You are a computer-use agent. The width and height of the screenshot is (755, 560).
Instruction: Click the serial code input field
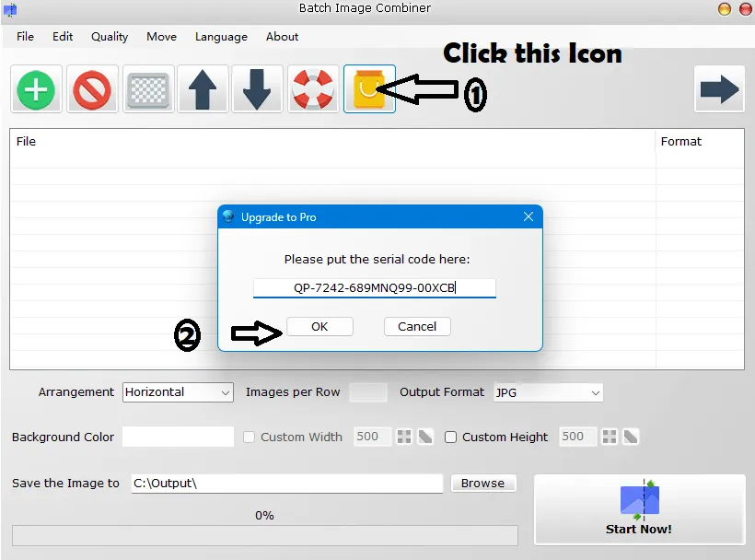coord(375,288)
